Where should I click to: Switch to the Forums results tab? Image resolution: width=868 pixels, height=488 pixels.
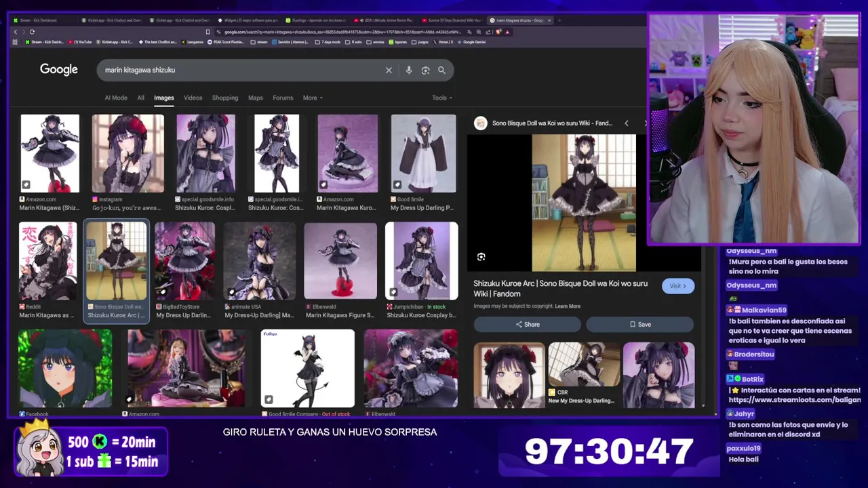pyautogui.click(x=283, y=98)
